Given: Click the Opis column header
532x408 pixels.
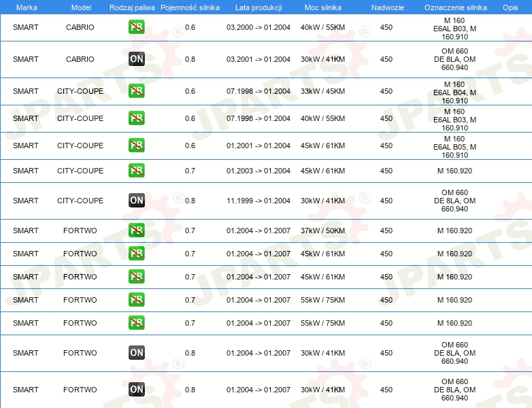Looking at the screenshot, I should 510,7.
